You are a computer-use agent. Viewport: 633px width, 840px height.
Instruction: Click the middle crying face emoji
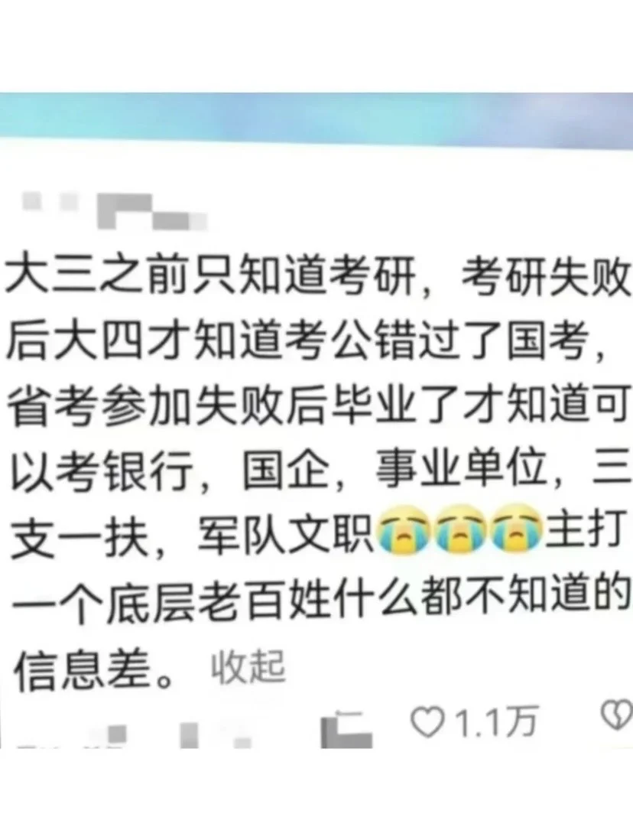[x=461, y=532]
